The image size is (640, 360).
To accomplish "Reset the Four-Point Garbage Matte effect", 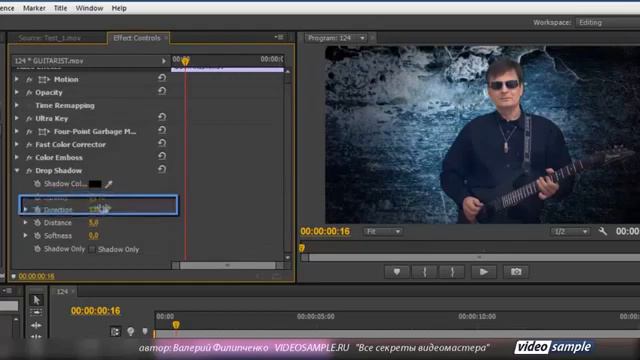I will coord(162,130).
